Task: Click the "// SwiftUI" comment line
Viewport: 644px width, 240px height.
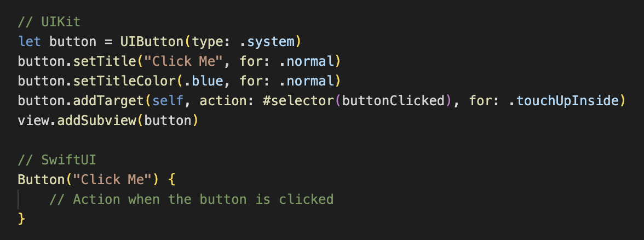Action: (x=52, y=160)
